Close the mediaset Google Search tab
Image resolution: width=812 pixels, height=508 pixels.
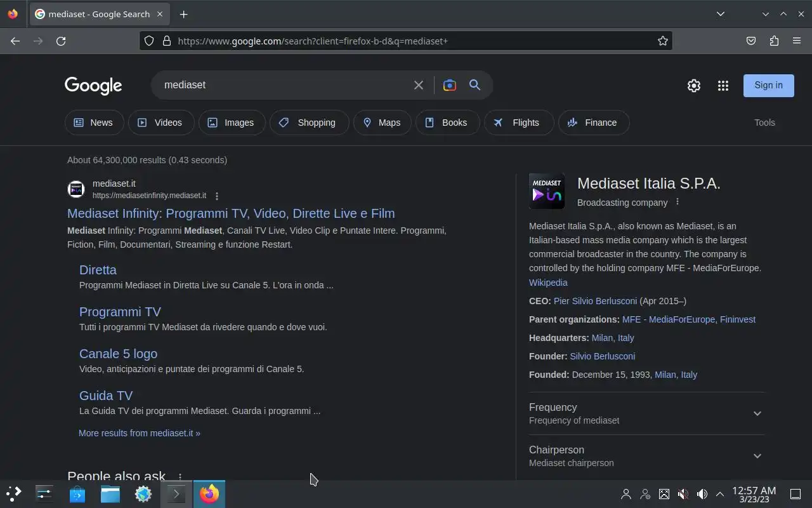coord(160,14)
